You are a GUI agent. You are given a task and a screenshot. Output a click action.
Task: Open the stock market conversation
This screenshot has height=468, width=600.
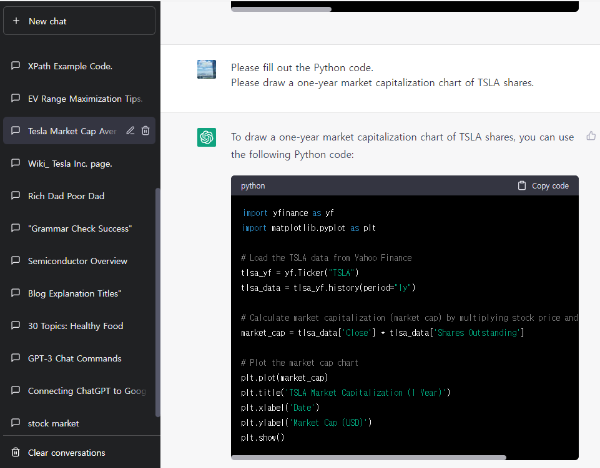pos(79,423)
